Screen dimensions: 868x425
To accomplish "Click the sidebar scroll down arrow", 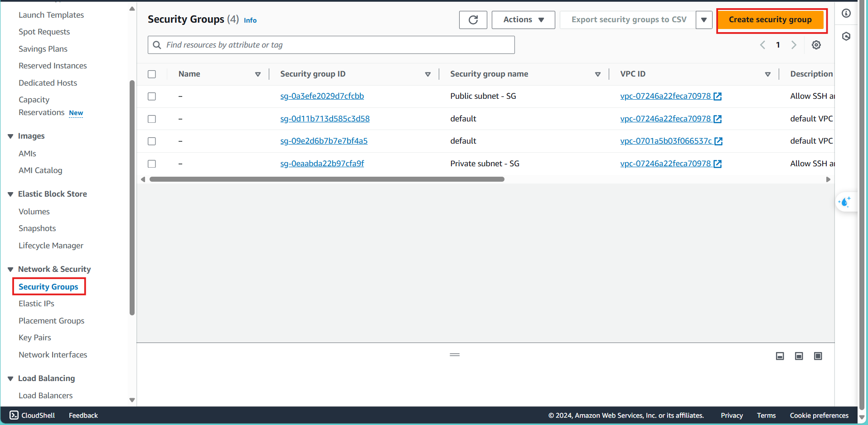I will point(132,400).
